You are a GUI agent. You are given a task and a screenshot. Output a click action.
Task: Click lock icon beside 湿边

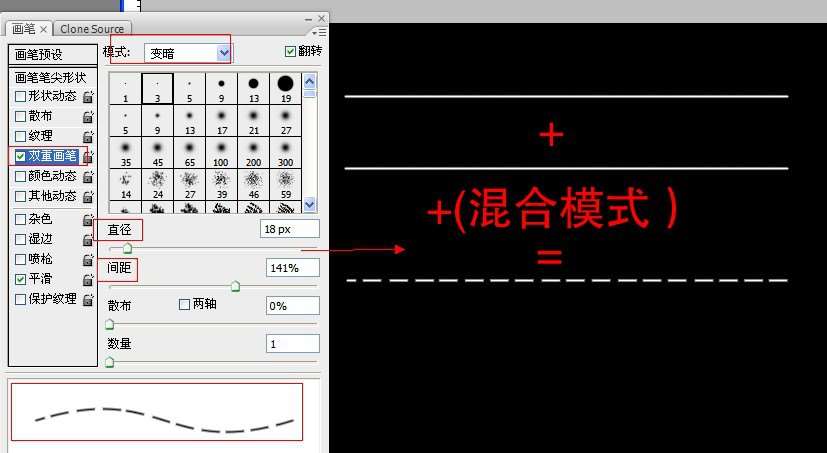coord(89,239)
